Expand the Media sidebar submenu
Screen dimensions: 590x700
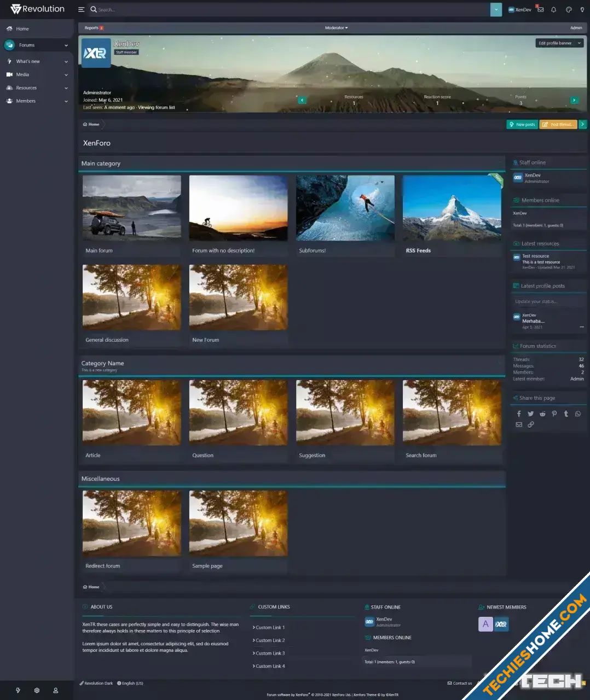click(x=66, y=75)
